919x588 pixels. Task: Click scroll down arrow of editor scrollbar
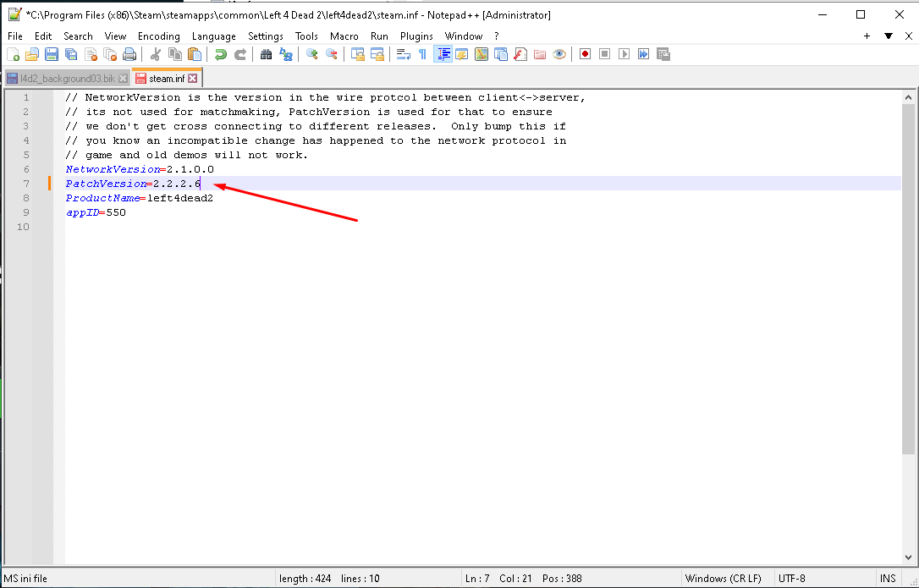click(x=909, y=558)
